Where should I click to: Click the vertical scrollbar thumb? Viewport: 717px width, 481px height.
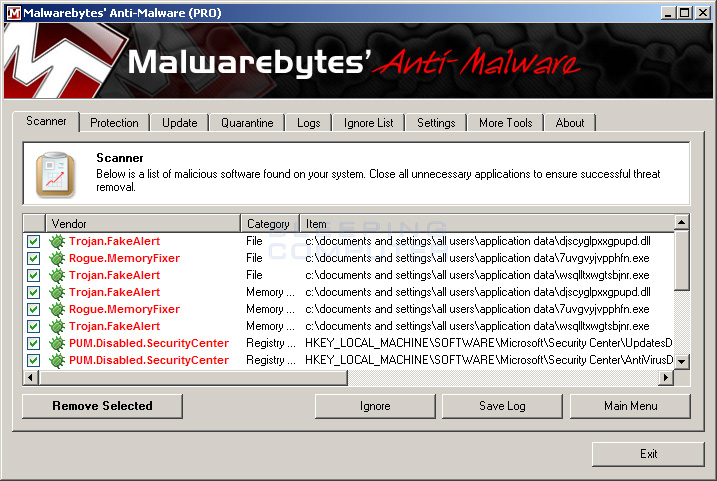681,261
